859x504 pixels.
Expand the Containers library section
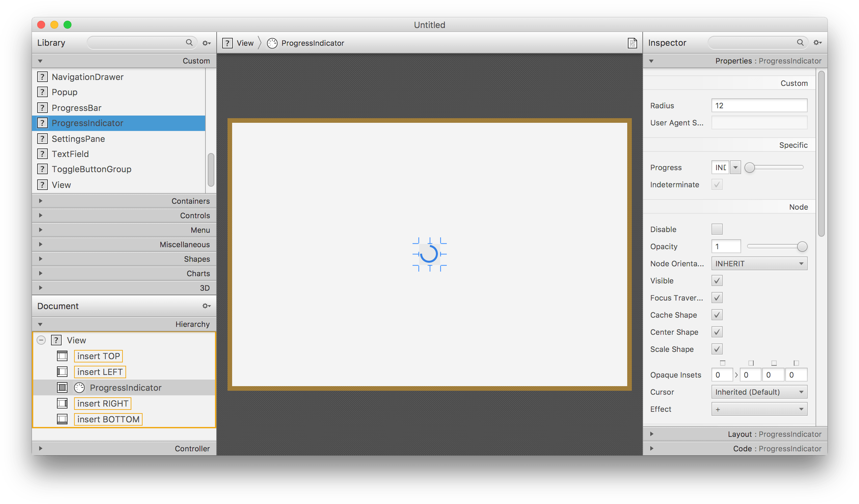tap(40, 201)
